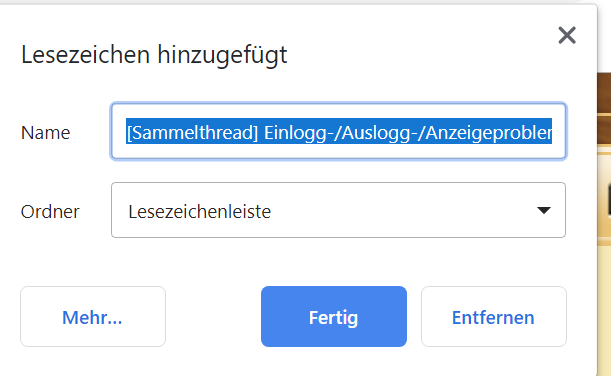Confirm the bookmark with Fertig

coord(334,316)
